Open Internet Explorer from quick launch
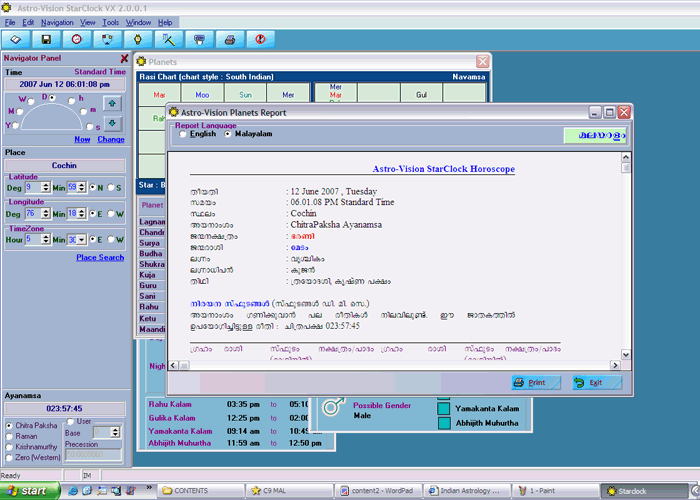This screenshot has width=700, height=500. [73, 491]
